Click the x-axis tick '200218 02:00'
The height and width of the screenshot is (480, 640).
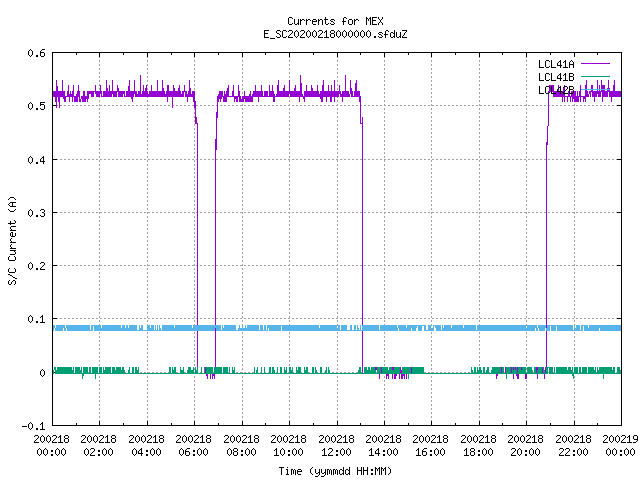click(x=99, y=445)
